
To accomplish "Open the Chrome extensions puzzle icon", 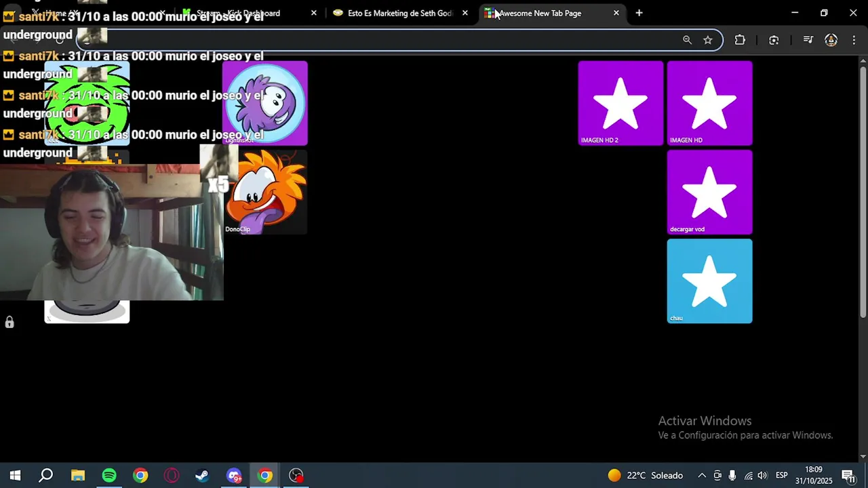I will tap(740, 40).
